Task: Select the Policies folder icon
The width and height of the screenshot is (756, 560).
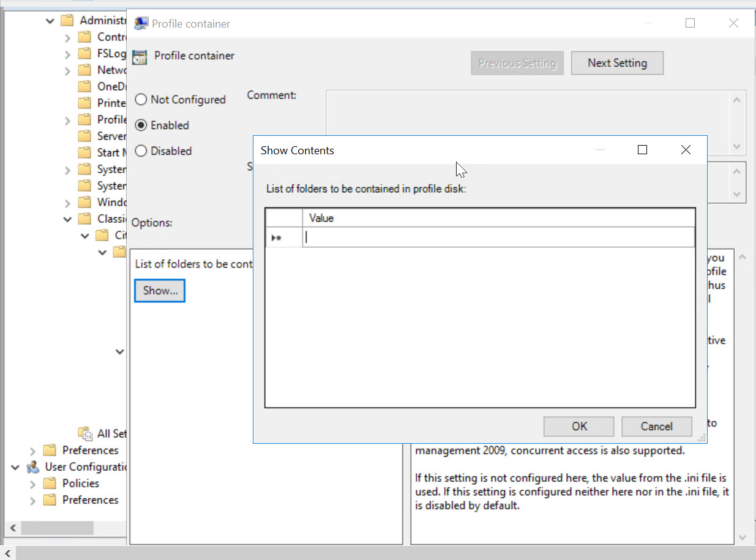Action: (50, 483)
